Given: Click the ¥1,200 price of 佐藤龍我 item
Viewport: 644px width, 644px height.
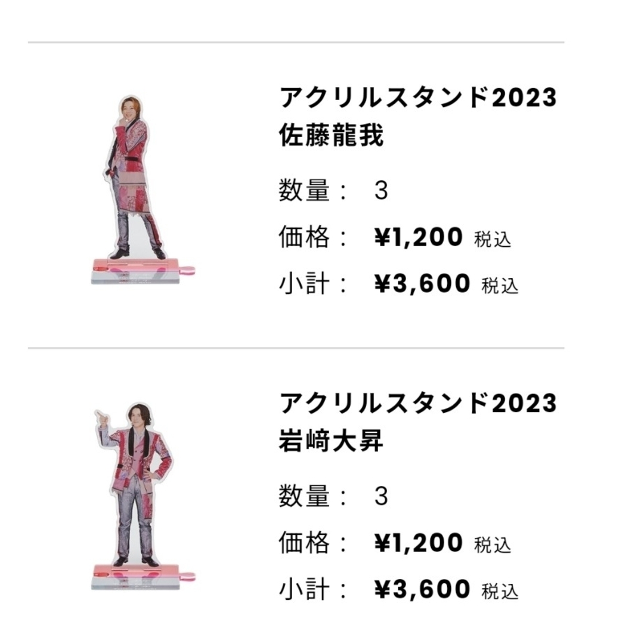Looking at the screenshot, I should (x=419, y=237).
